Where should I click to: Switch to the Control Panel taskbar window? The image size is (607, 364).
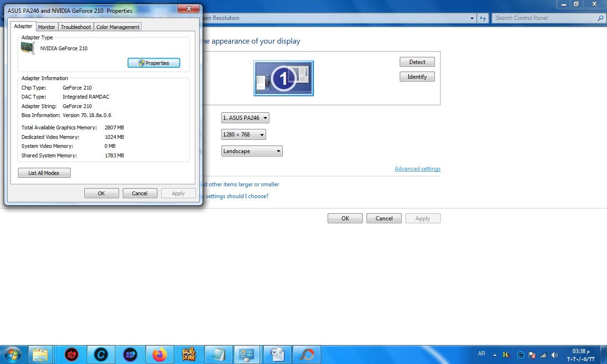[x=247, y=355]
